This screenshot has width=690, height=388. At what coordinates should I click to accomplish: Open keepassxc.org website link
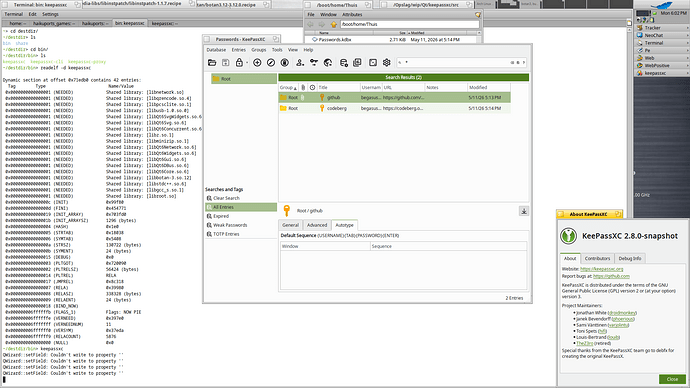point(602,269)
